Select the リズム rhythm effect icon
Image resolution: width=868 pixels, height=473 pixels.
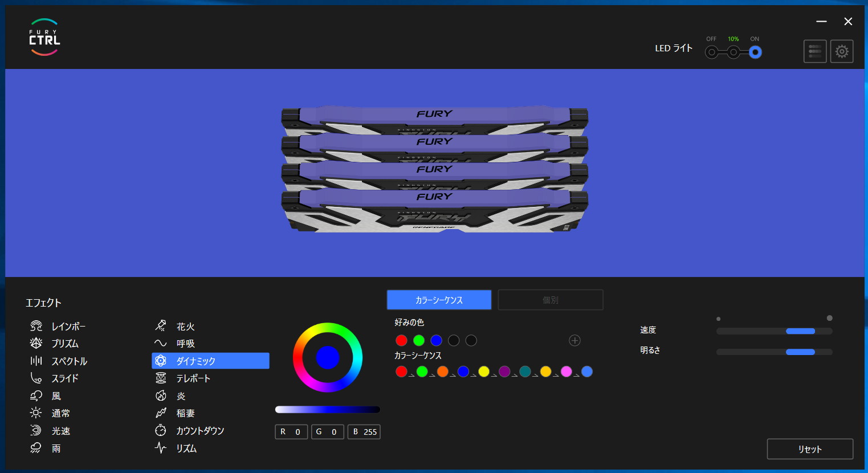(x=161, y=448)
